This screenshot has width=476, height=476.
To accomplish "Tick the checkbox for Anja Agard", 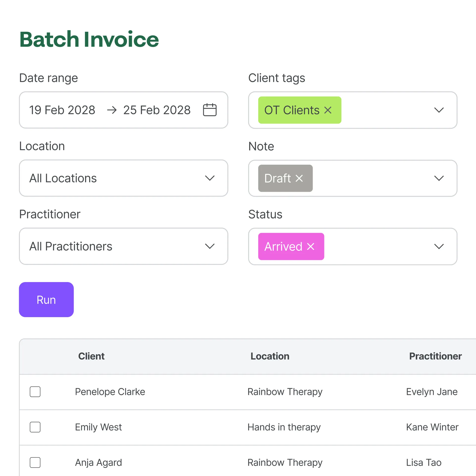I will (x=35, y=463).
